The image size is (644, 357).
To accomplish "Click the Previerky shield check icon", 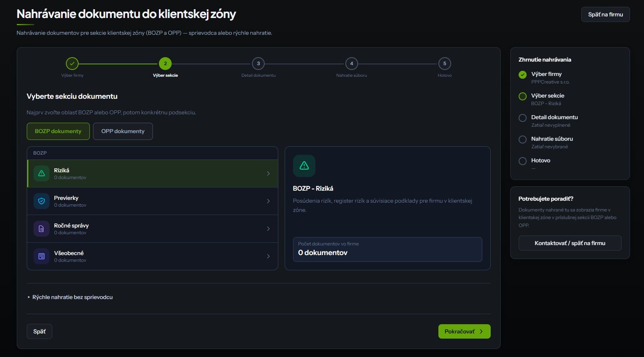I will [42, 201].
